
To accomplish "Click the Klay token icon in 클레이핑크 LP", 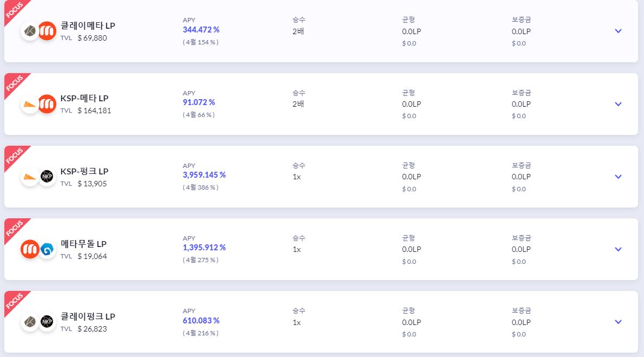I will tap(30, 322).
